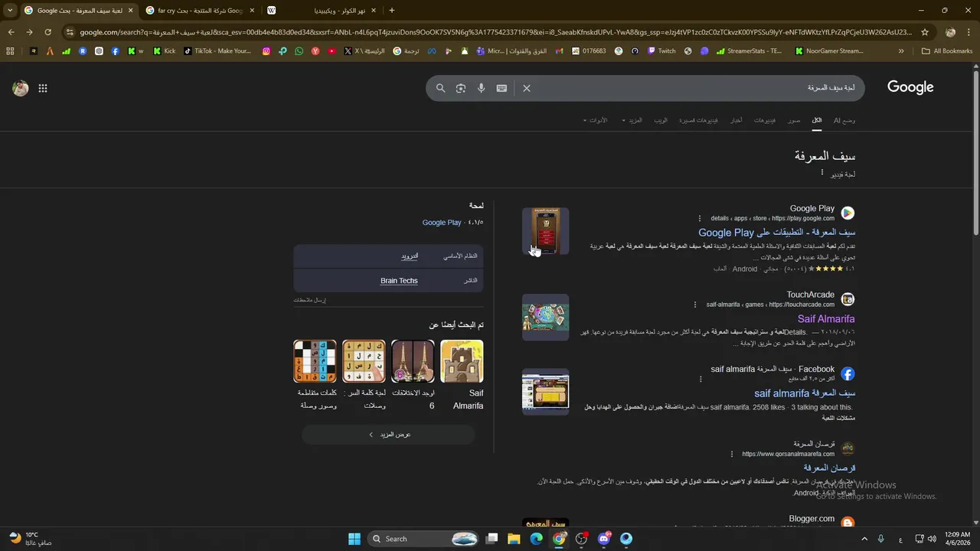Open the Kick bookmark
The image size is (980, 551).
pos(165,51)
